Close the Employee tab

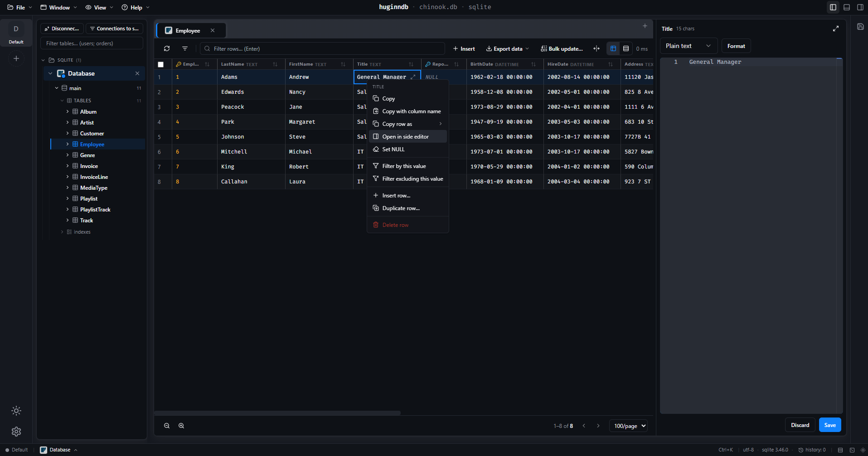click(213, 30)
